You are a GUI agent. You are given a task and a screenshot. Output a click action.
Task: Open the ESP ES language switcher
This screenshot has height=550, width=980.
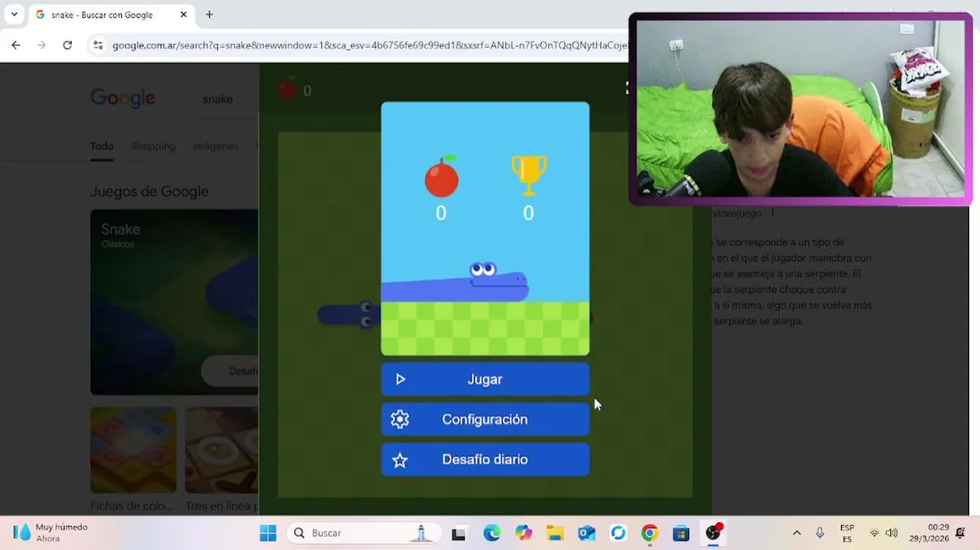point(847,533)
